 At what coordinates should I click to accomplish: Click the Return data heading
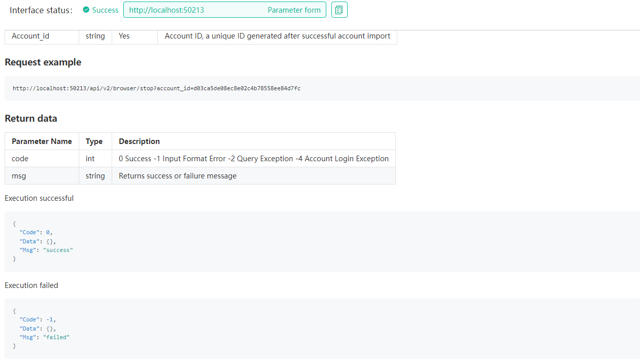click(31, 119)
